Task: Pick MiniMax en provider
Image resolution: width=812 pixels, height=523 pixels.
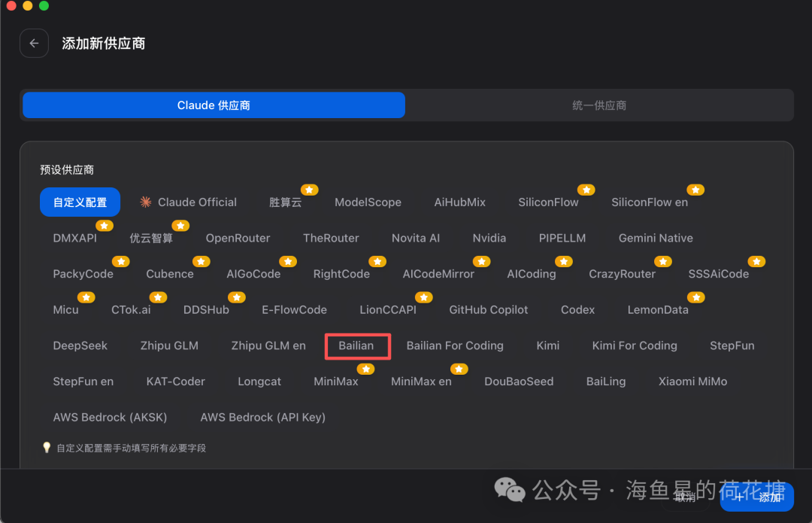Action: (x=422, y=381)
